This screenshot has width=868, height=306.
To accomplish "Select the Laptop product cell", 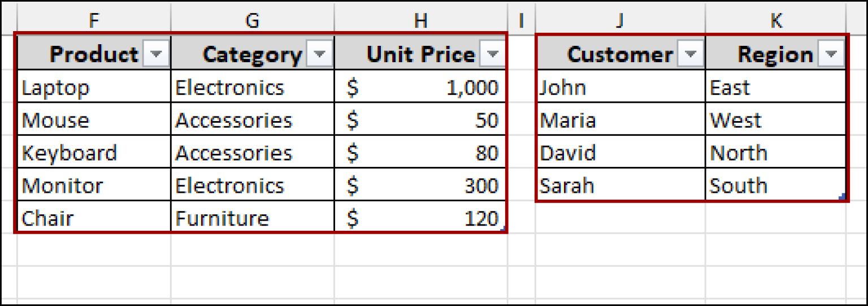I will click(94, 87).
